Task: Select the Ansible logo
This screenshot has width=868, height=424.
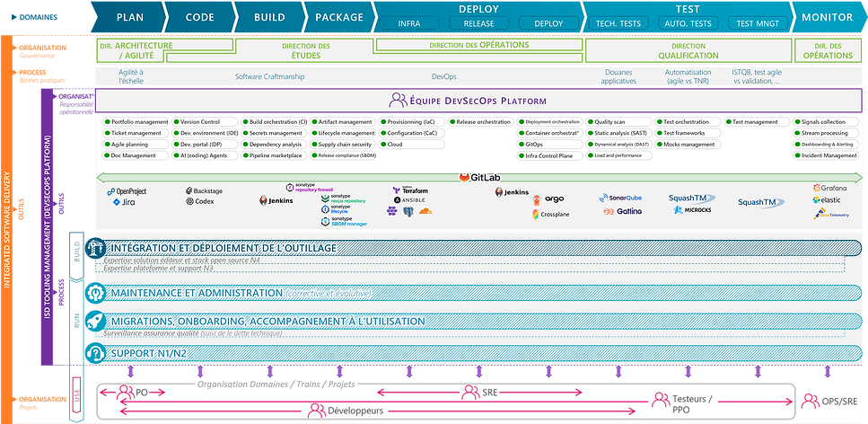Action: coord(409,199)
